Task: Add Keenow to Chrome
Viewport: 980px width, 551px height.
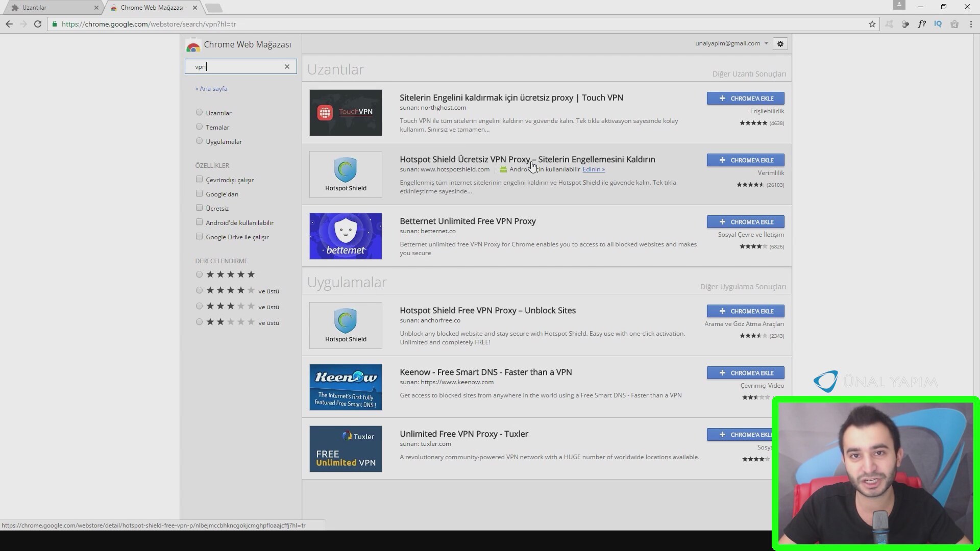Action: click(x=745, y=373)
